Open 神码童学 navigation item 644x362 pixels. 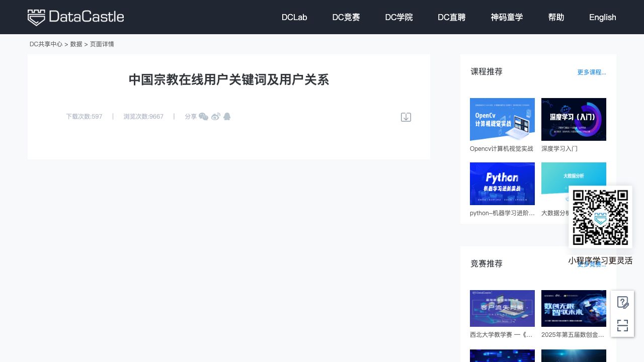pyautogui.click(x=507, y=17)
